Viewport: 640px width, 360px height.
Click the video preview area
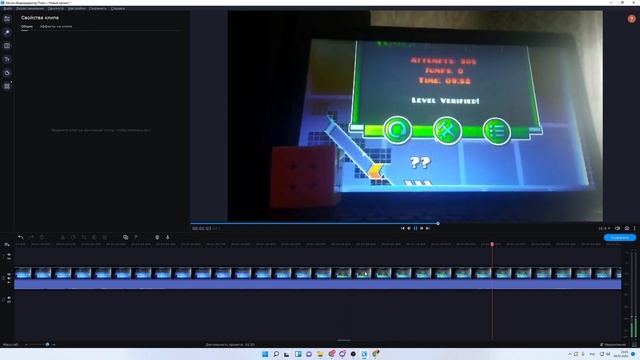(x=415, y=116)
